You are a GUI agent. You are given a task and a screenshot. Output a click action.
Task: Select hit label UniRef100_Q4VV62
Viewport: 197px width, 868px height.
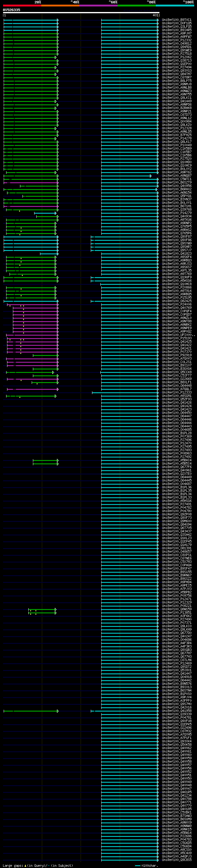pyautogui.click(x=177, y=748)
